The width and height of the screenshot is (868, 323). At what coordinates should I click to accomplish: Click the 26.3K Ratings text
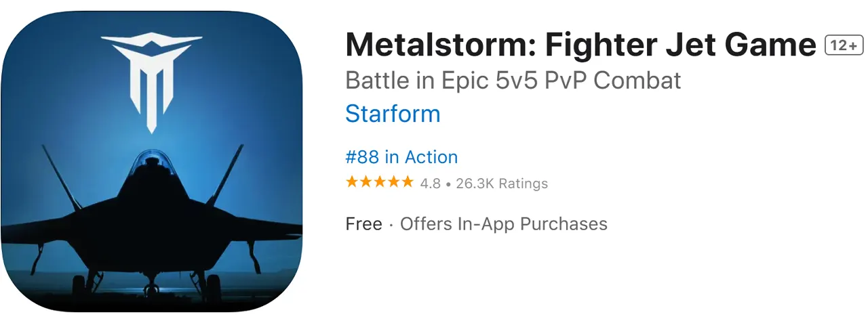pyautogui.click(x=502, y=184)
